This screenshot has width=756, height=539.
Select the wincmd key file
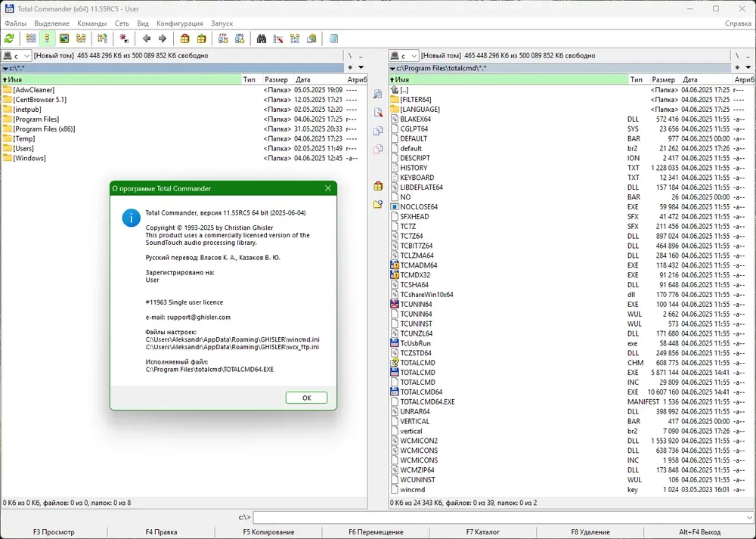coord(572,489)
